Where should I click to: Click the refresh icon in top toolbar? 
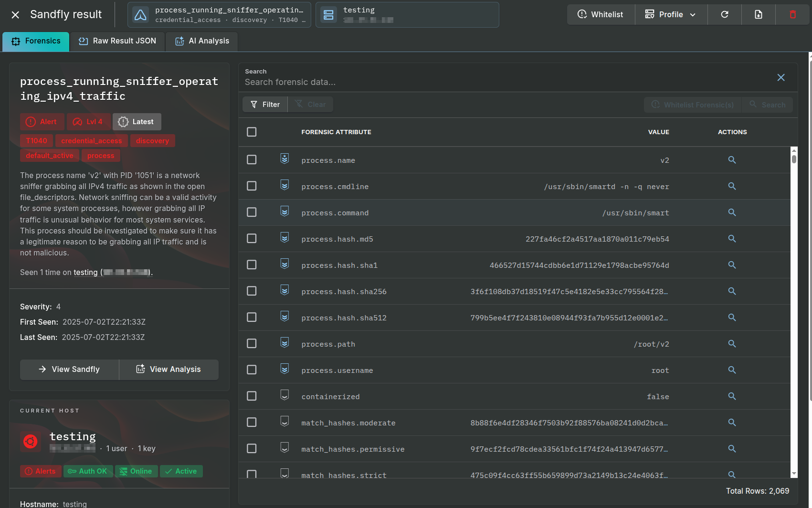725,14
